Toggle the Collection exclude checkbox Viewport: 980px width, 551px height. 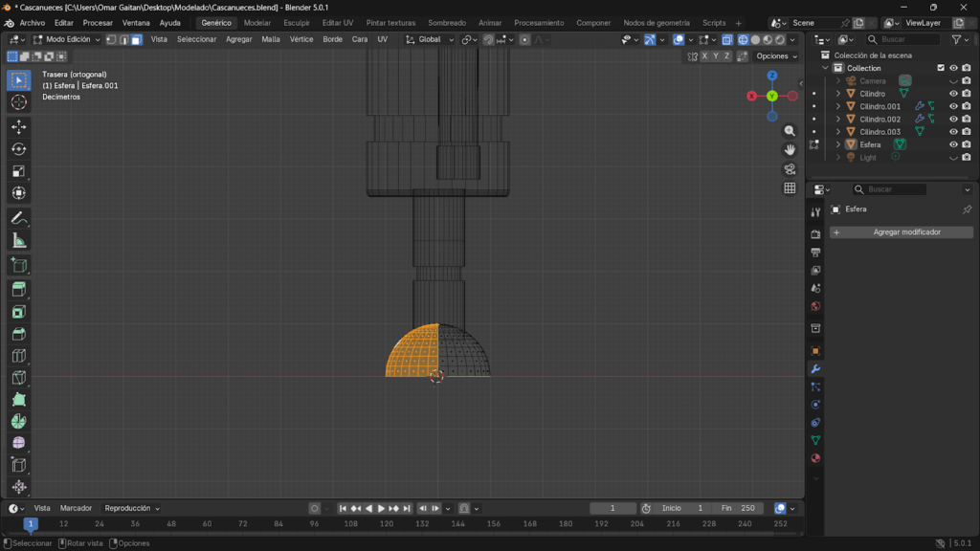(x=941, y=68)
